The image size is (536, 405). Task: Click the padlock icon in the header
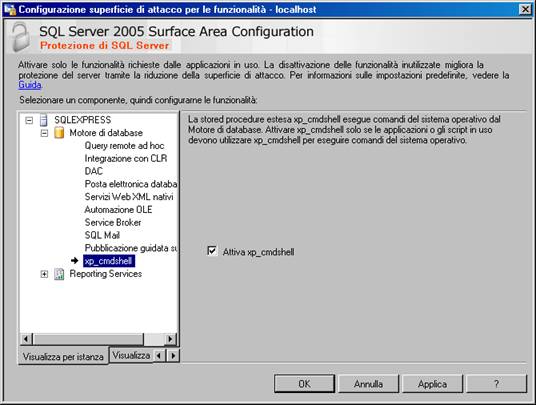click(21, 37)
